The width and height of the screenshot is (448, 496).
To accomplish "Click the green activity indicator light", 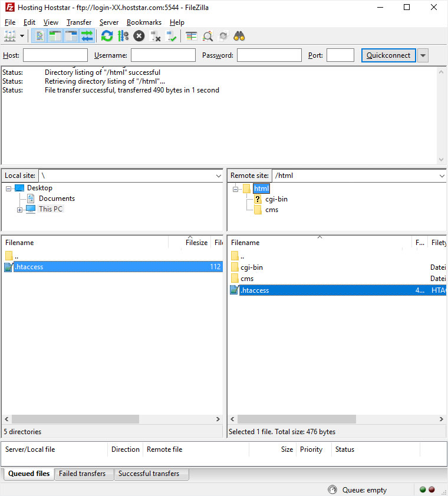I will coord(423,490).
